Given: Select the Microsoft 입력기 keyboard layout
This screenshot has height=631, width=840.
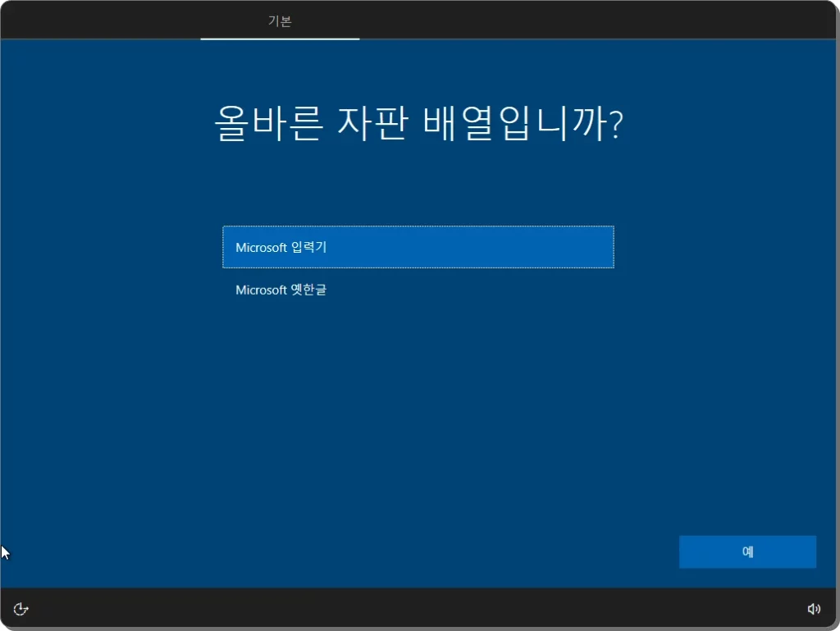Looking at the screenshot, I should coord(418,247).
